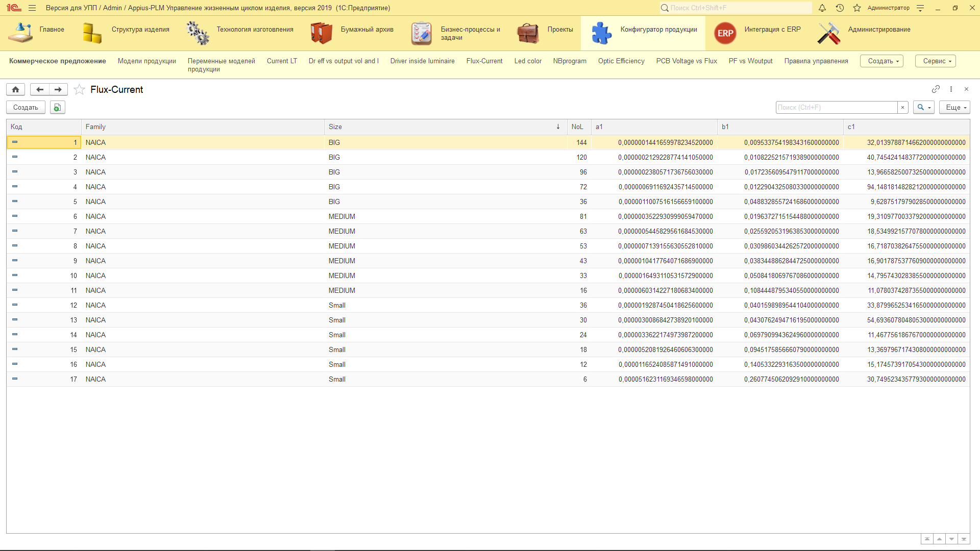Open the PCB Voltage vs Flux tab
The image size is (980, 551).
pos(687,61)
